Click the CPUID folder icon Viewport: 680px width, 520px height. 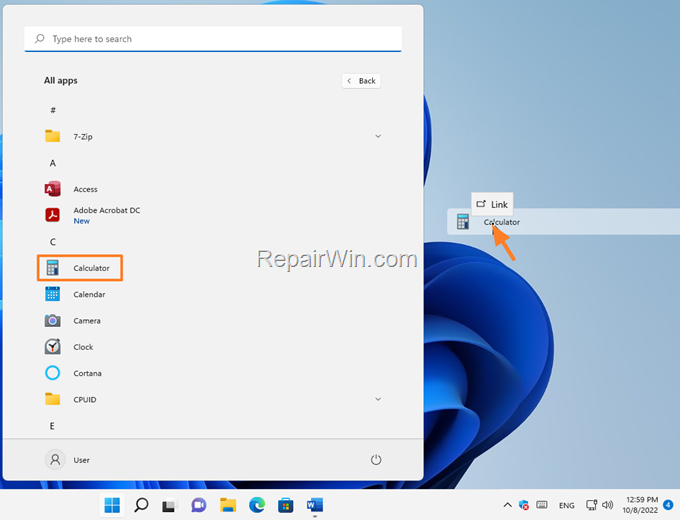click(x=52, y=399)
